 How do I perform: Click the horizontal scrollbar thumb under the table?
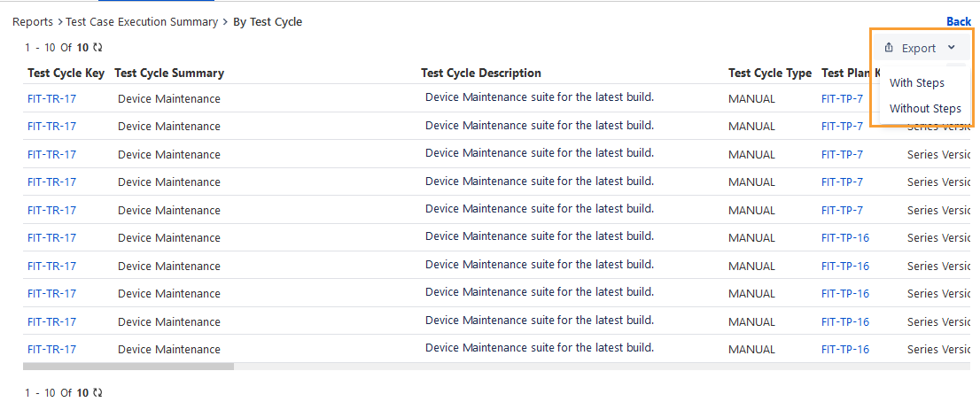click(128, 367)
